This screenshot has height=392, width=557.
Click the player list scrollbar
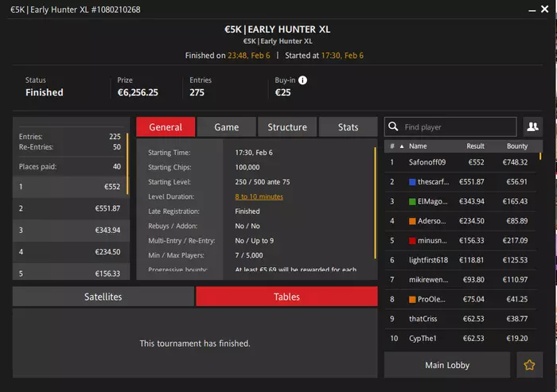[540, 156]
